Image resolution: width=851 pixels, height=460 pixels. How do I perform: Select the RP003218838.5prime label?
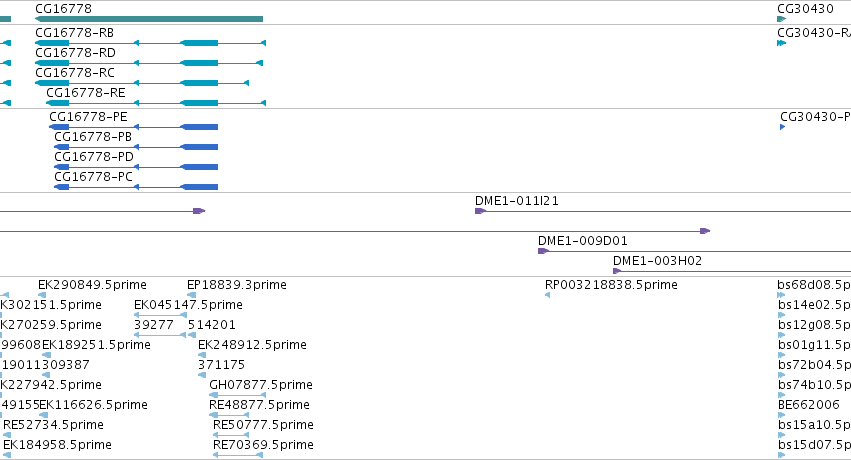pos(611,285)
